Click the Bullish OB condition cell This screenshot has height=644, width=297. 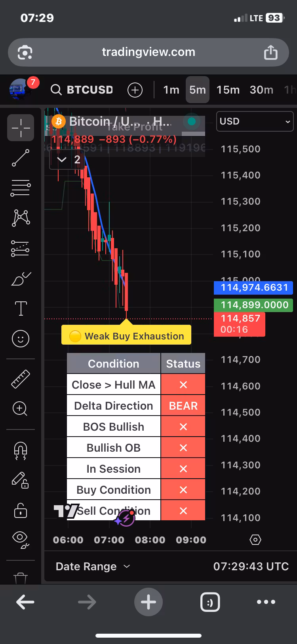(114, 448)
